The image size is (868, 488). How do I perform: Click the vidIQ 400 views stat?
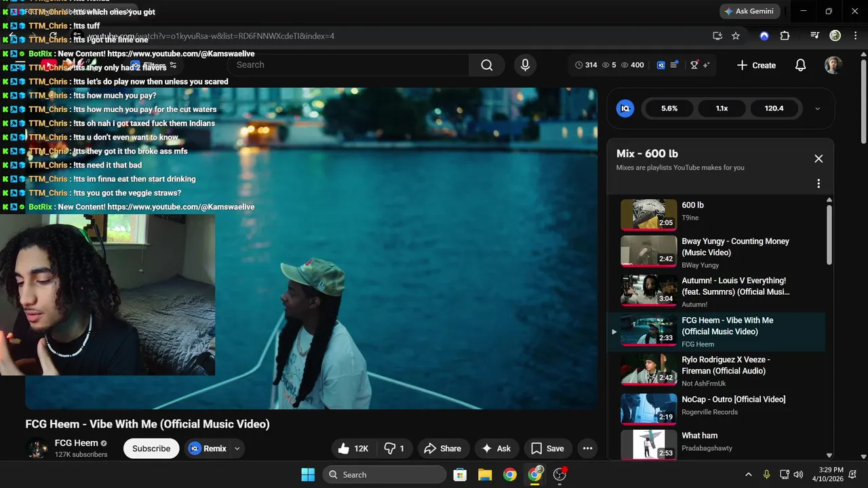(633, 65)
